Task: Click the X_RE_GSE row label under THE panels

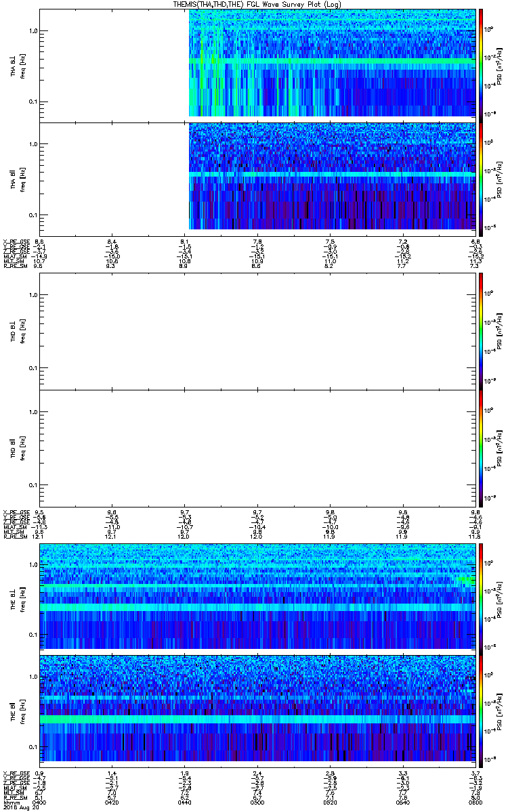Action: click(16, 773)
